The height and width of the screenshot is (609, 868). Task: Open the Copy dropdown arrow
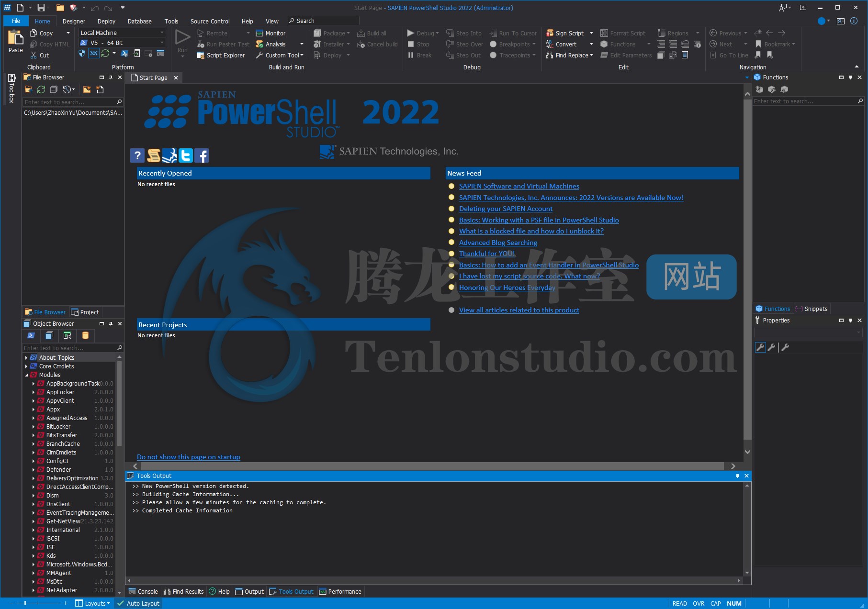[68, 33]
